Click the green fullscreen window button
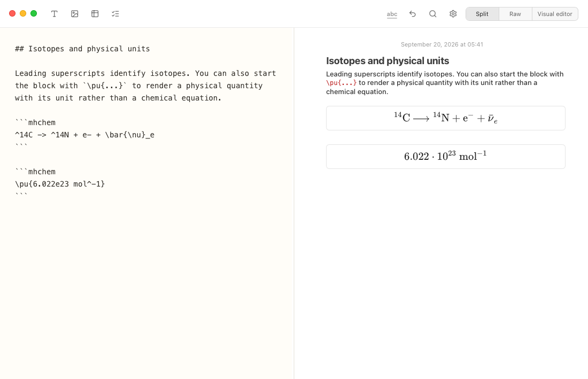The width and height of the screenshot is (588, 379). coord(34,13)
